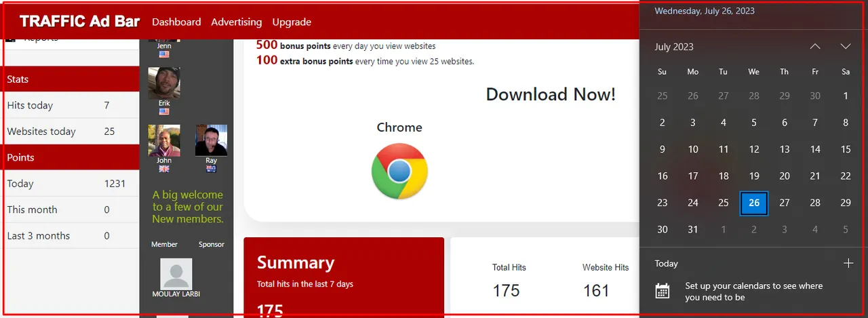Select July 31 in calendar
Screen dimensions: 868x318
pos(692,229)
